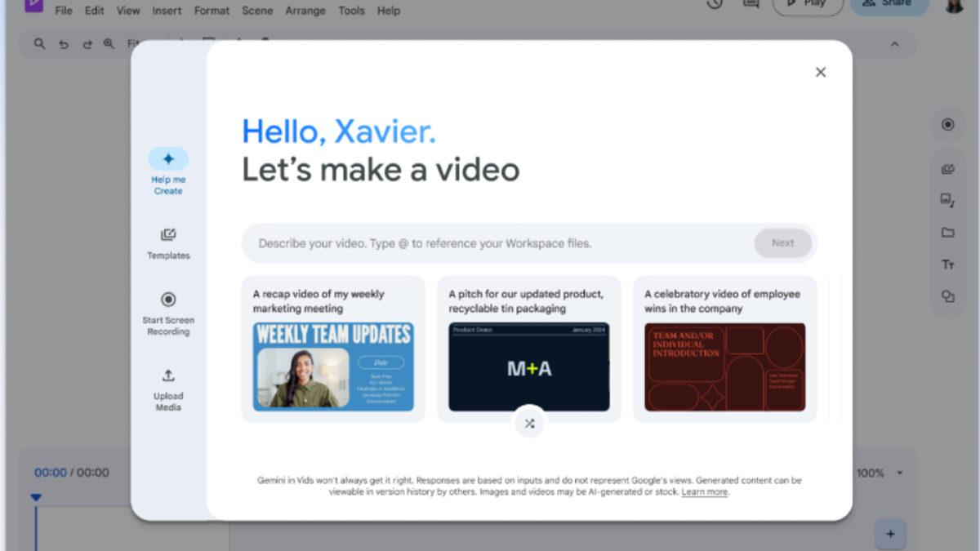Screen dimensions: 980x551
Task: Click the recording icon at top of right sidebar
Action: pyautogui.click(x=947, y=124)
